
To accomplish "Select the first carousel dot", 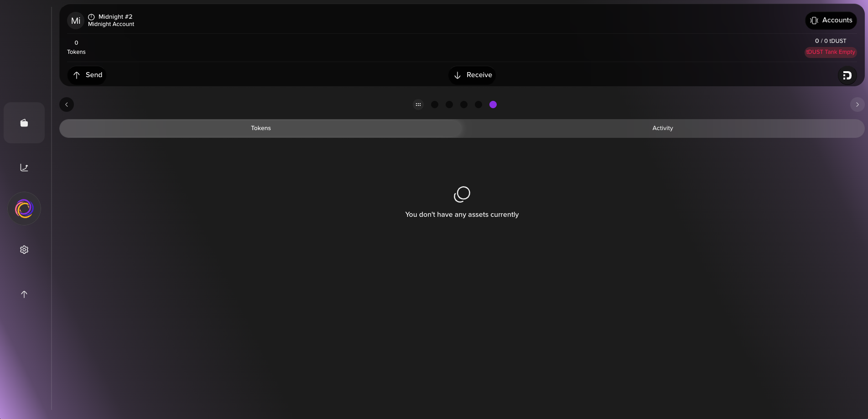I will [x=435, y=105].
